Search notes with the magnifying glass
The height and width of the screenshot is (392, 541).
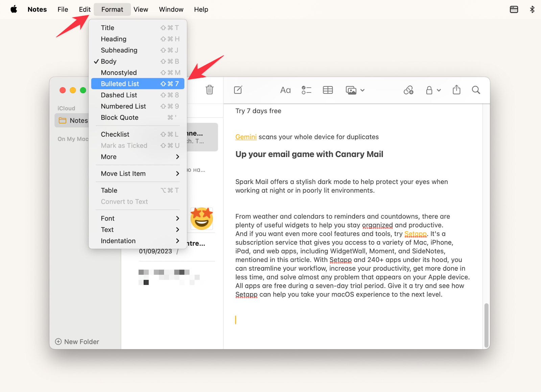pos(476,90)
